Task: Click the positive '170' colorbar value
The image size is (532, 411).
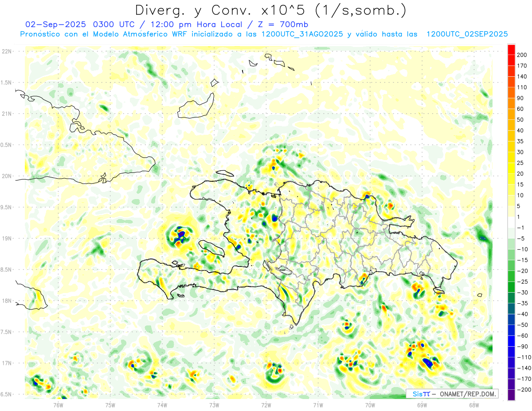Action: [x=522, y=66]
